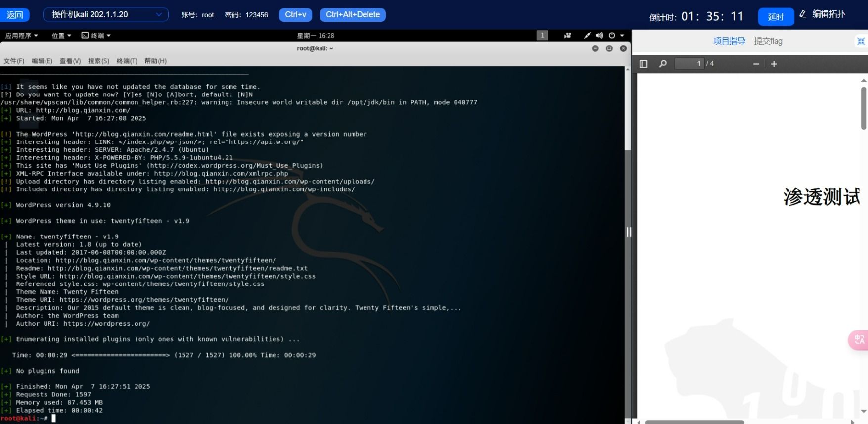Click the countdown timer 01: 35: 11
The image size is (868, 424).
tap(712, 17)
